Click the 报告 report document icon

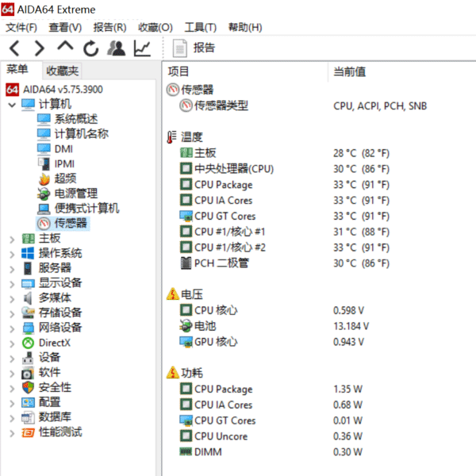click(x=180, y=48)
